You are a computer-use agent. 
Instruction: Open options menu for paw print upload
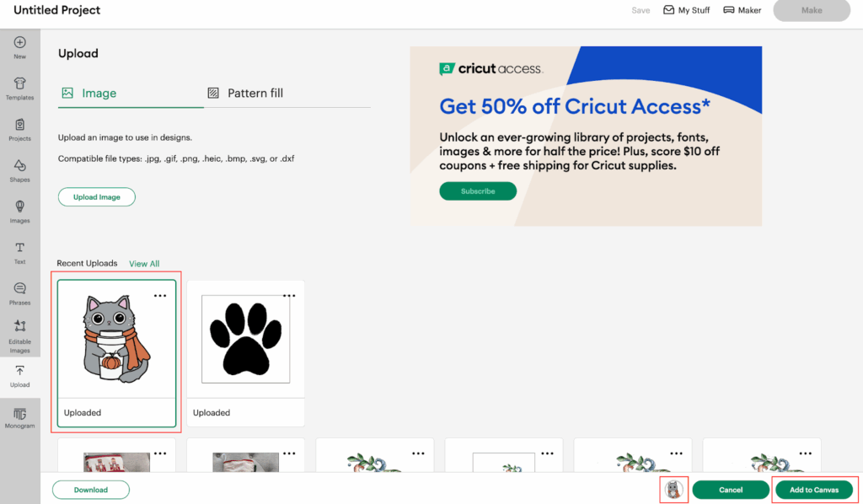(x=289, y=296)
